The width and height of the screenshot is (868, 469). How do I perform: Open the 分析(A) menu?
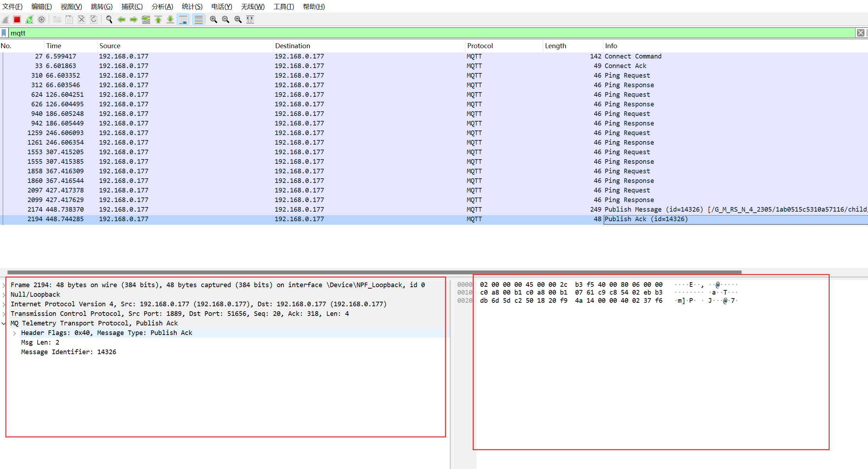point(162,6)
